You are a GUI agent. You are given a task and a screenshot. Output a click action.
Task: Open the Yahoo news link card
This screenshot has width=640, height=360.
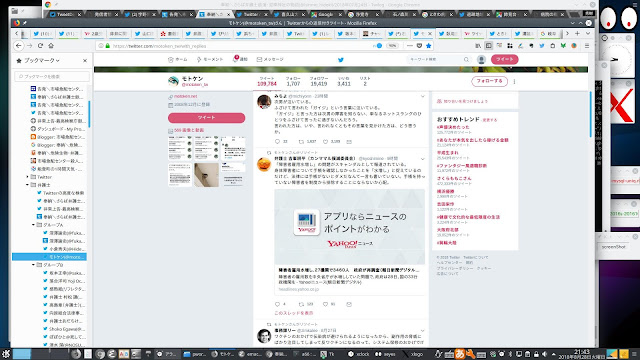point(350,242)
